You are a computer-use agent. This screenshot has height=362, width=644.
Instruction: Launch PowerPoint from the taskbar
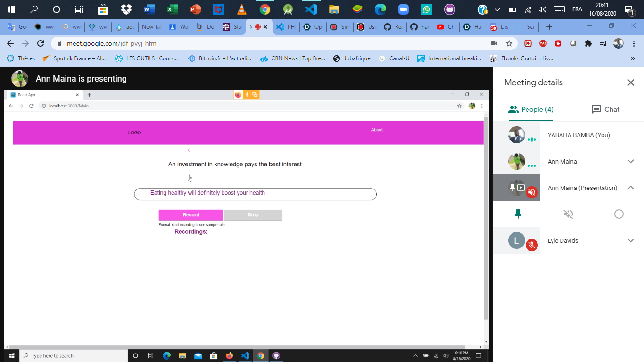(195, 9)
